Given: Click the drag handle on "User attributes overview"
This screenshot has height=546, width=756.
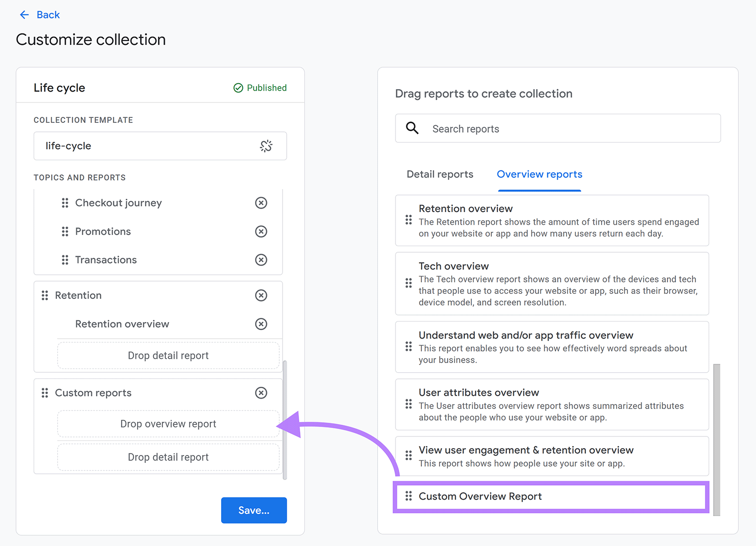Looking at the screenshot, I should click(409, 404).
